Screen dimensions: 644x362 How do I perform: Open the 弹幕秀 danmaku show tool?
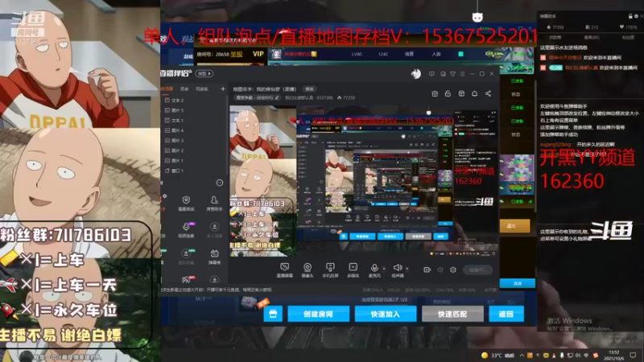214,256
